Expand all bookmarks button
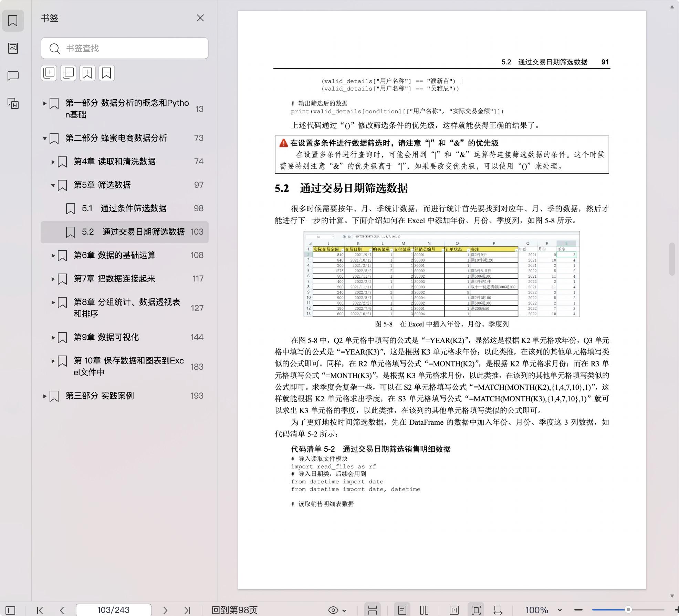Image resolution: width=679 pixels, height=616 pixels. pyautogui.click(x=49, y=73)
